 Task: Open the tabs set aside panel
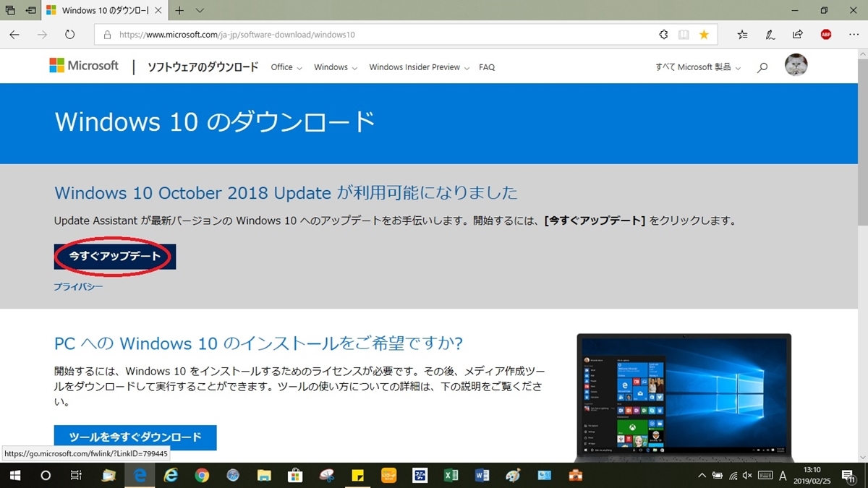click(10, 10)
